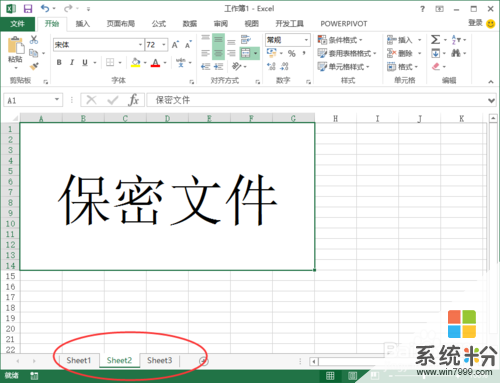The height and width of the screenshot is (383, 500).
Task: Click the 登录 Sign in link
Action: [x=475, y=23]
